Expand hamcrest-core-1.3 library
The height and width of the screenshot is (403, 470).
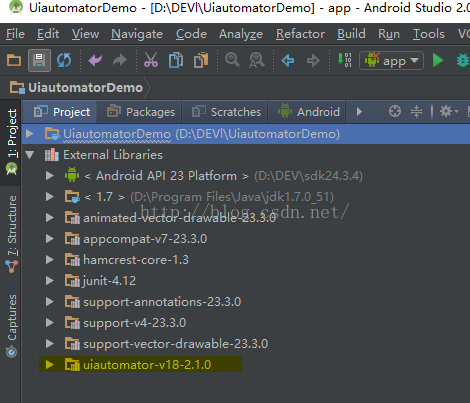pos(50,260)
